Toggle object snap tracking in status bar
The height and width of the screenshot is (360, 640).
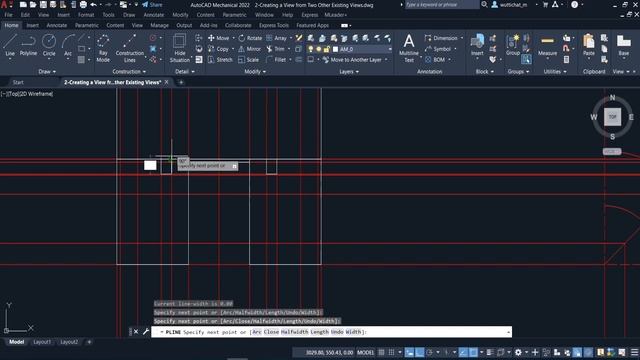pyautogui.click(x=463, y=352)
